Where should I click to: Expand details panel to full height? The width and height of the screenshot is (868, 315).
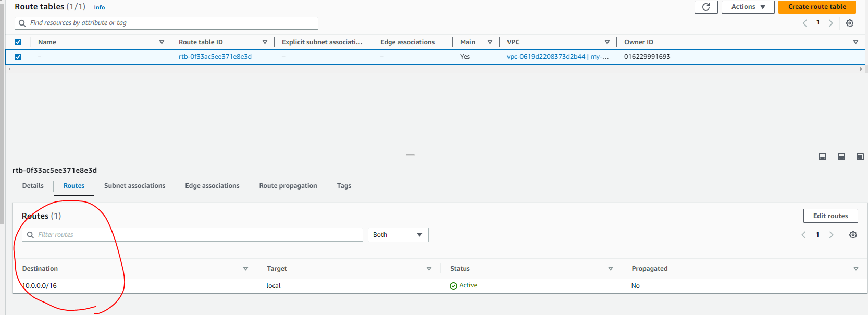tap(860, 157)
